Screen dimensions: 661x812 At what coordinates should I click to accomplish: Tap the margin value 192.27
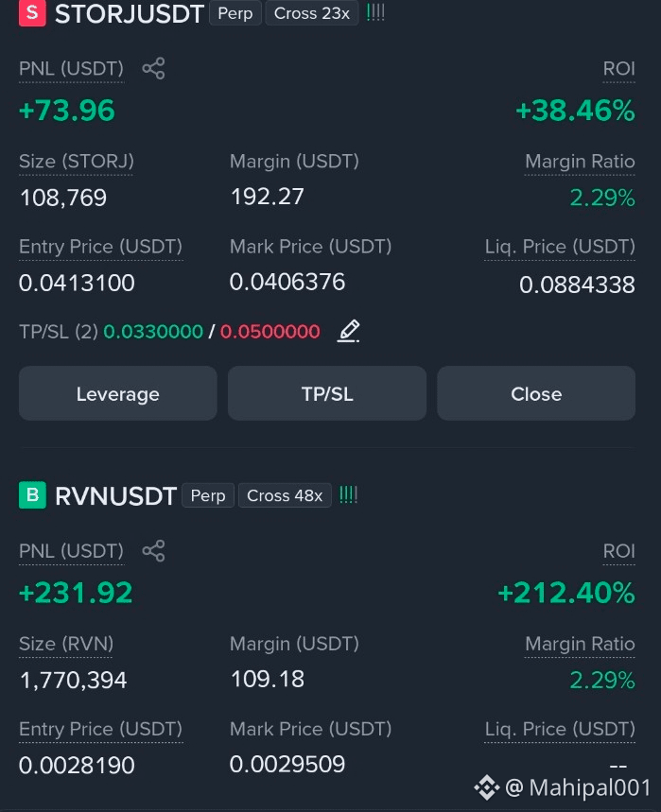pyautogui.click(x=267, y=197)
